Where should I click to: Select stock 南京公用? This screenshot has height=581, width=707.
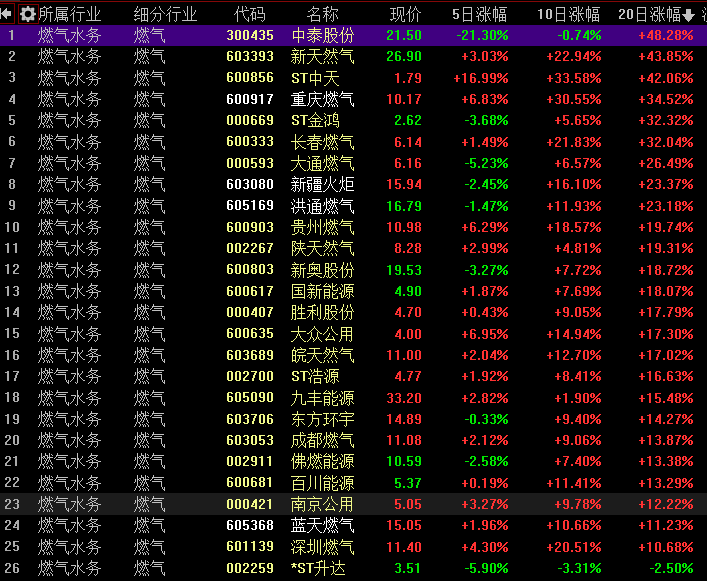(323, 504)
